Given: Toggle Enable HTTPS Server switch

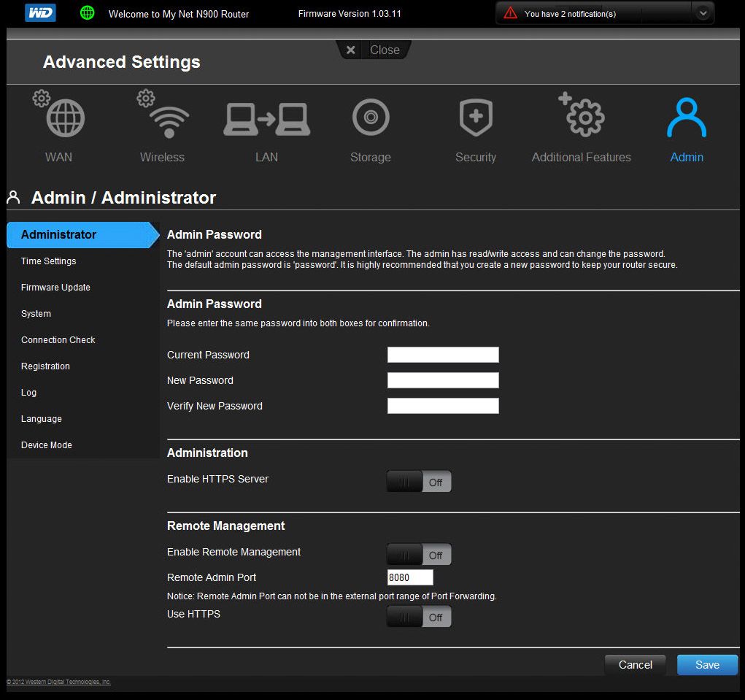Looking at the screenshot, I should pyautogui.click(x=419, y=482).
